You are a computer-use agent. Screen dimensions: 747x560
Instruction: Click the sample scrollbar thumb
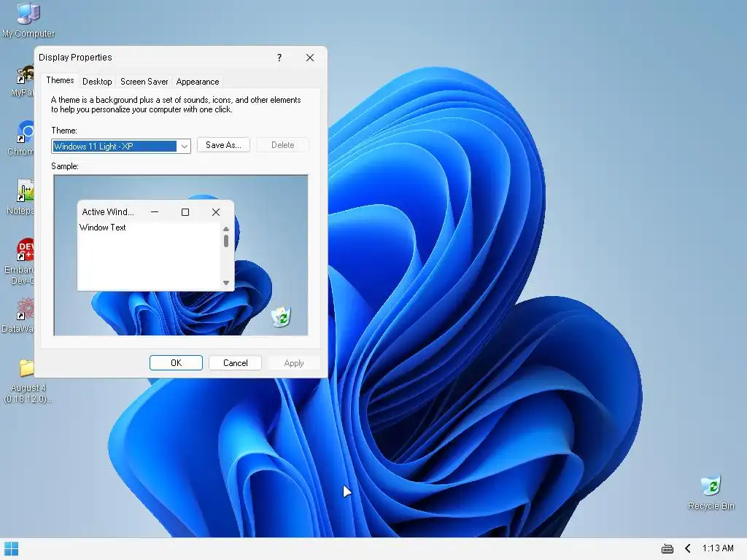point(226,241)
